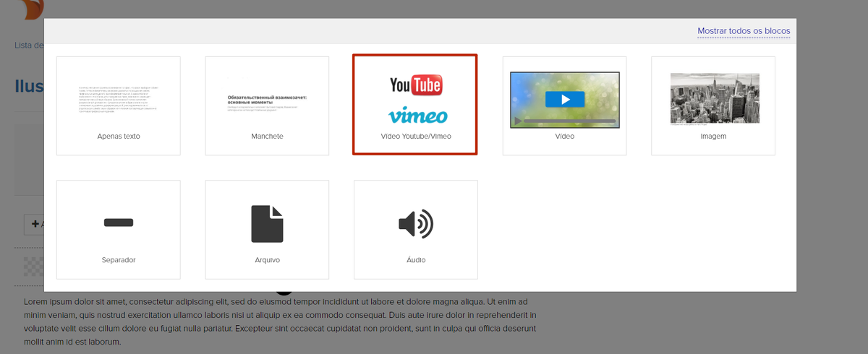This screenshot has height=354, width=868.
Task: Choose the Arquivo file icon
Action: (267, 224)
